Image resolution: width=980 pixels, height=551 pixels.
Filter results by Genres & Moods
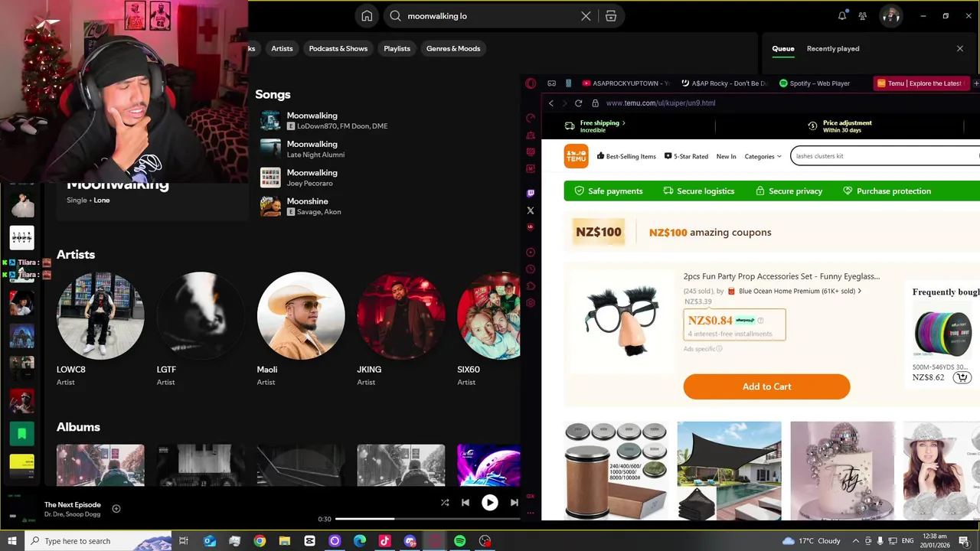pyautogui.click(x=453, y=48)
